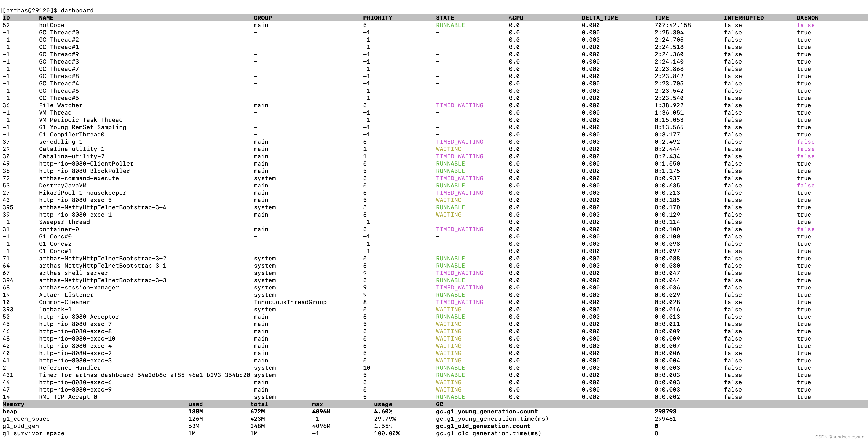Viewport: 868px width, 441px height.
Task: Click the DELTA_TIME column header
Action: point(600,18)
